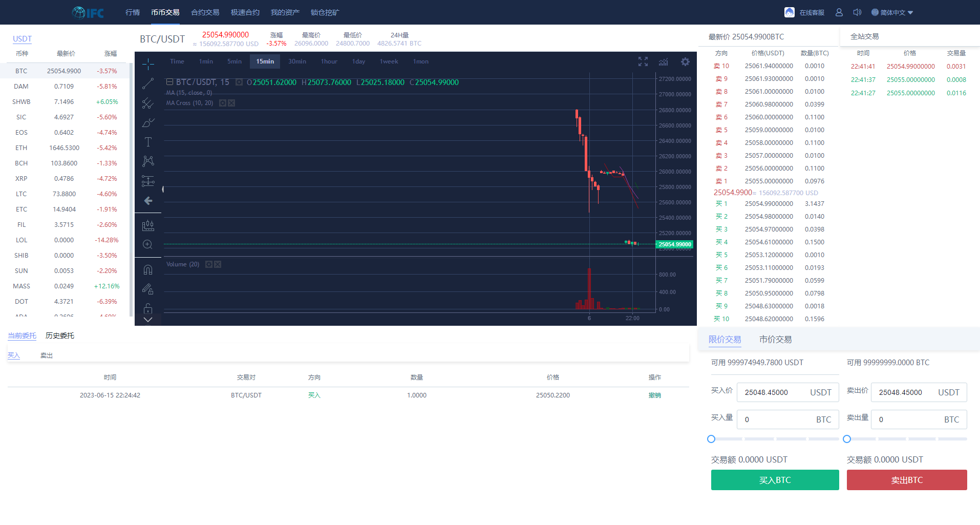Open chart settings gear
Image resolution: width=980 pixels, height=525 pixels.
(685, 61)
